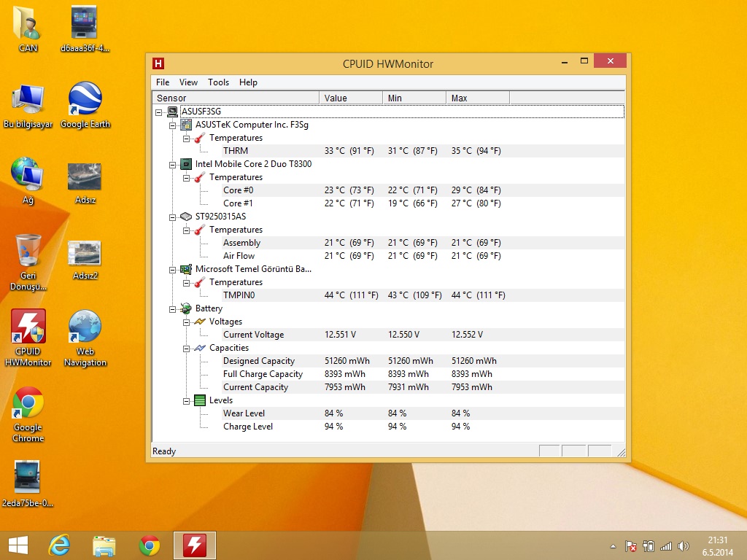Open the Tools menu
Image resolution: width=747 pixels, height=560 pixels.
coord(218,82)
